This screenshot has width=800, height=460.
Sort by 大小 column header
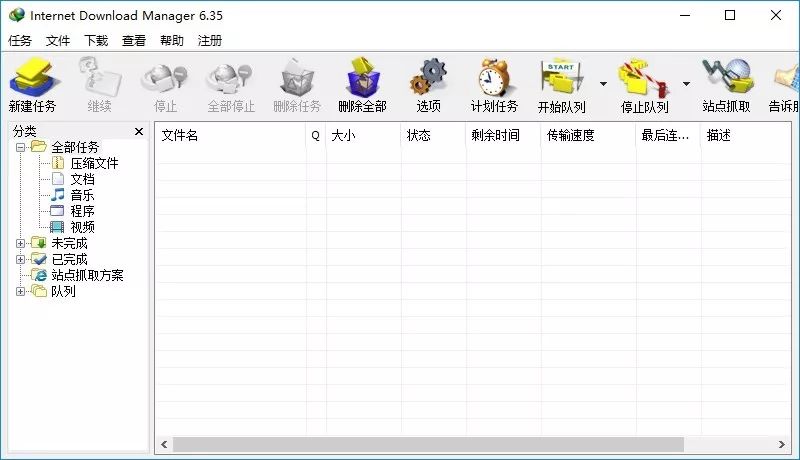click(x=363, y=135)
